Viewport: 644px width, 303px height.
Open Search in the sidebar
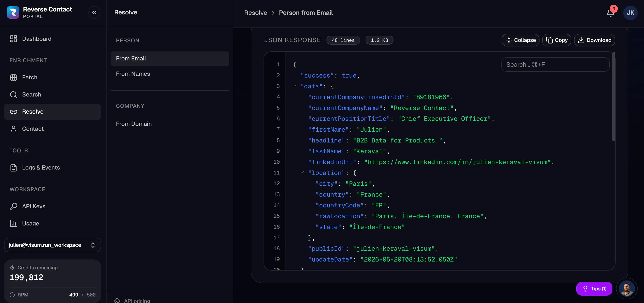53,94
